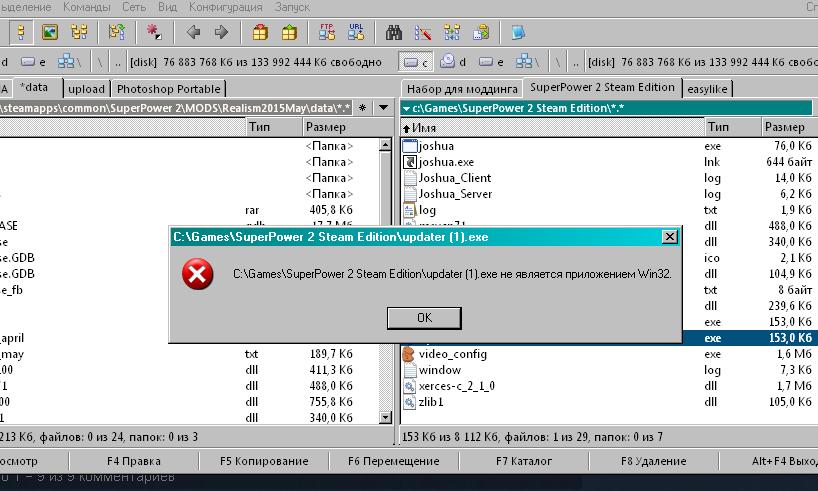Click left panel scrollbar down arrow
The image size is (818, 491).
coord(386,417)
